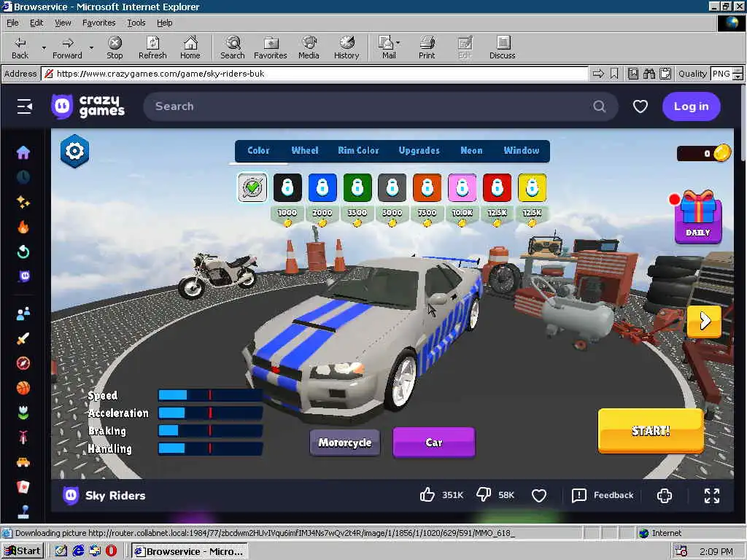Pick the locked black color swatch

click(x=287, y=187)
